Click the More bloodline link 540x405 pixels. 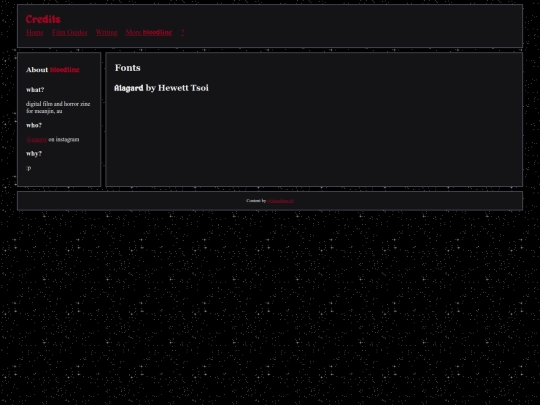point(149,32)
